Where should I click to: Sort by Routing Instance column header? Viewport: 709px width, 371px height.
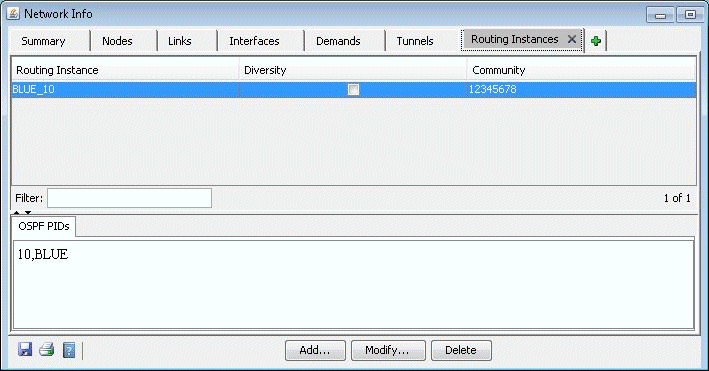coord(125,70)
